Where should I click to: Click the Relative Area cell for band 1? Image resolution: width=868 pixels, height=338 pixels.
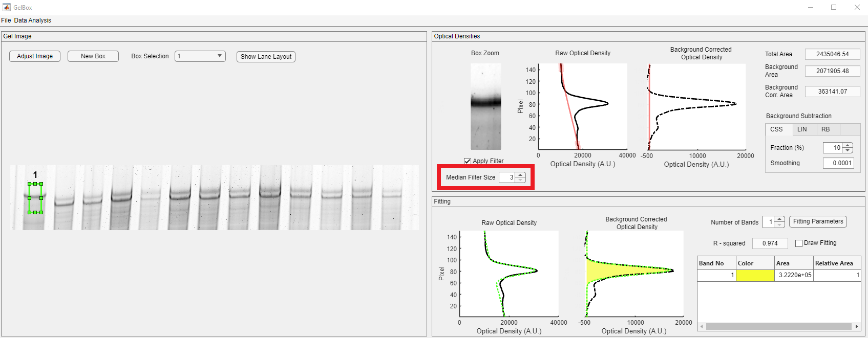tap(837, 275)
